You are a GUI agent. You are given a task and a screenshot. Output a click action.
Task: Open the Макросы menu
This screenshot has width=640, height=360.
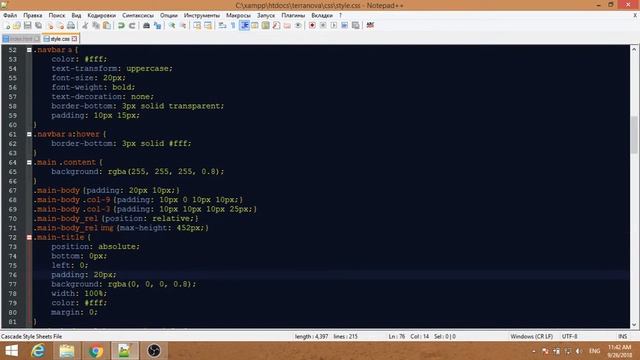[238, 15]
